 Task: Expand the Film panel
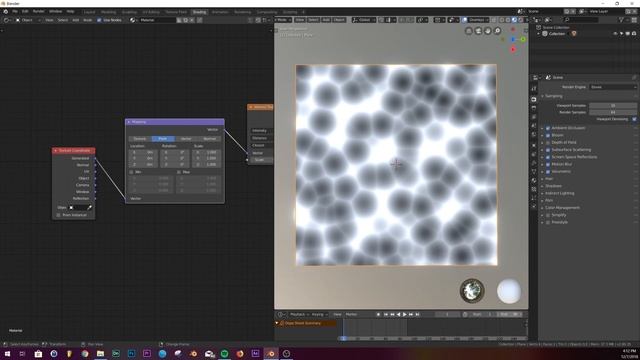tap(549, 200)
